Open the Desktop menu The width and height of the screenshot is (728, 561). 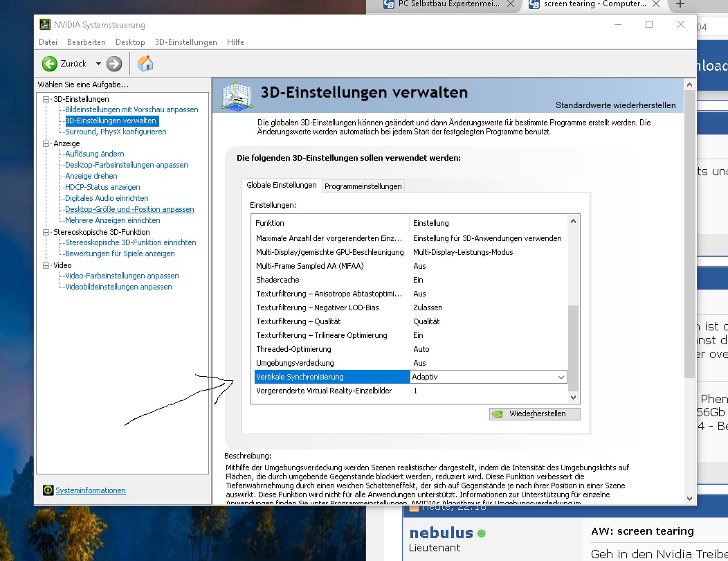click(130, 42)
